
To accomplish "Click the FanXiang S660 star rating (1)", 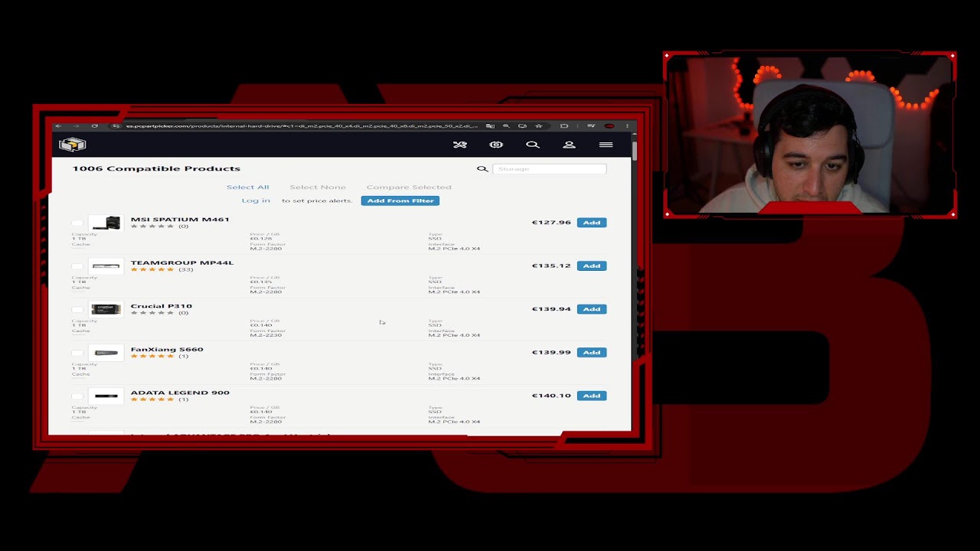I will click(152, 356).
